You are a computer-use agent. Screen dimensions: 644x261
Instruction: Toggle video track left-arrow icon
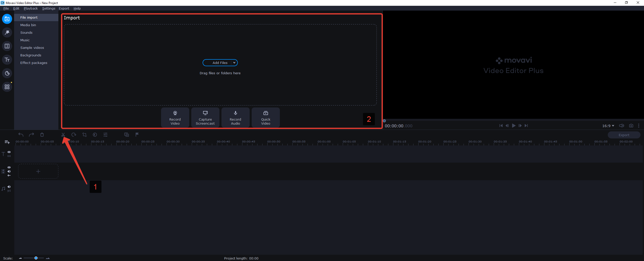click(x=9, y=175)
